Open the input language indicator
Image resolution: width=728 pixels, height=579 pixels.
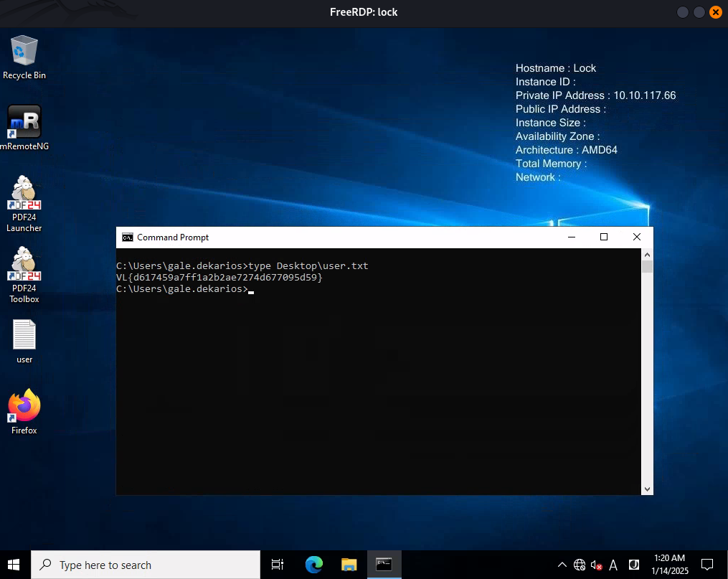click(613, 565)
